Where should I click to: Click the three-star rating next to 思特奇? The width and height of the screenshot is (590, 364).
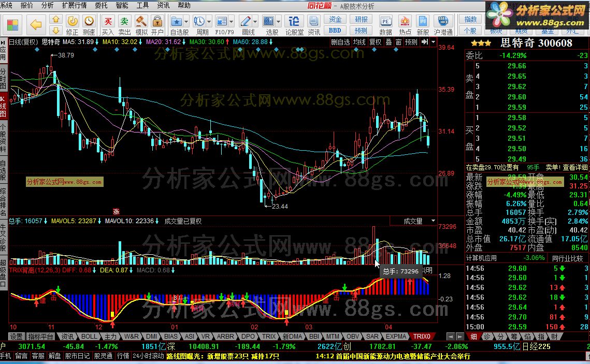[x=481, y=43]
